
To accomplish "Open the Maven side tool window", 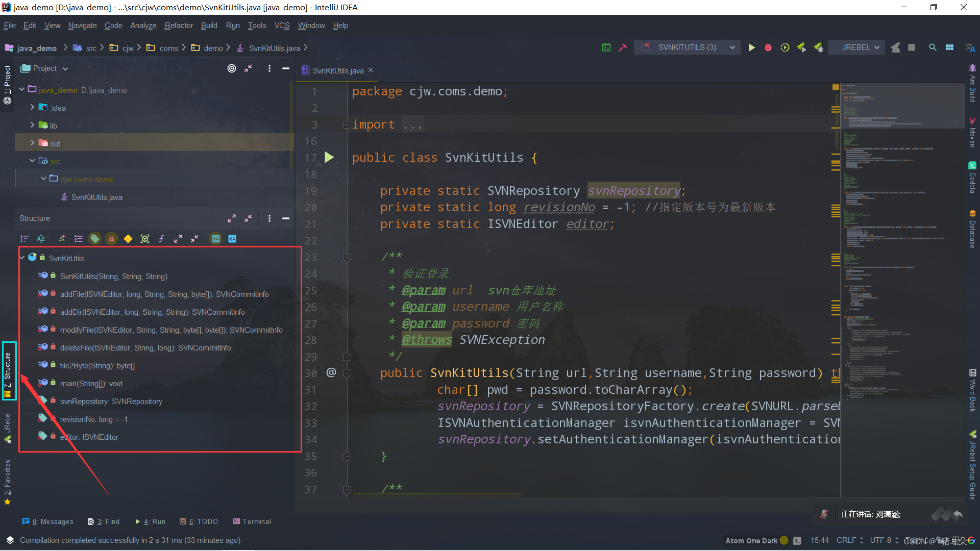I will coord(972,133).
